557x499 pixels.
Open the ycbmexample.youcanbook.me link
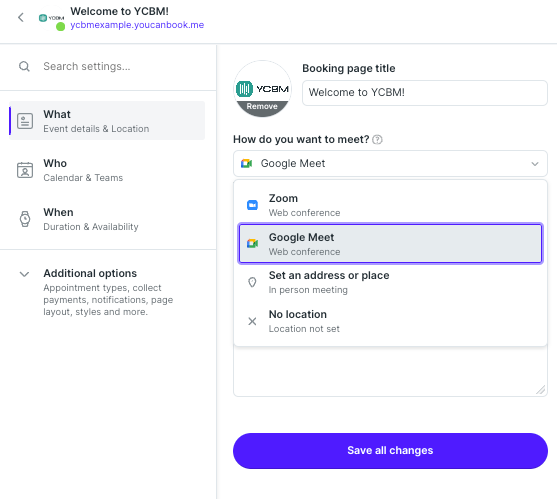[x=137, y=25]
